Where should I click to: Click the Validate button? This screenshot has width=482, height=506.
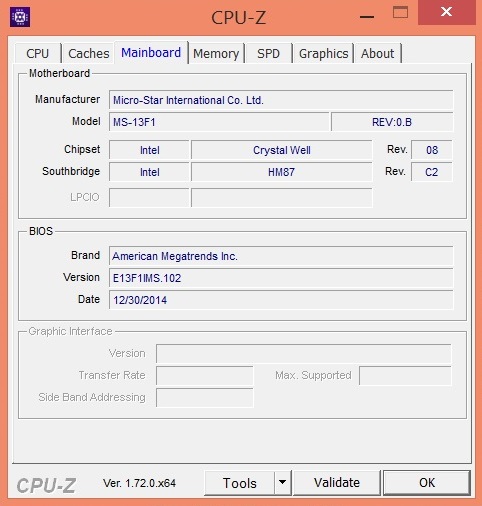337,482
